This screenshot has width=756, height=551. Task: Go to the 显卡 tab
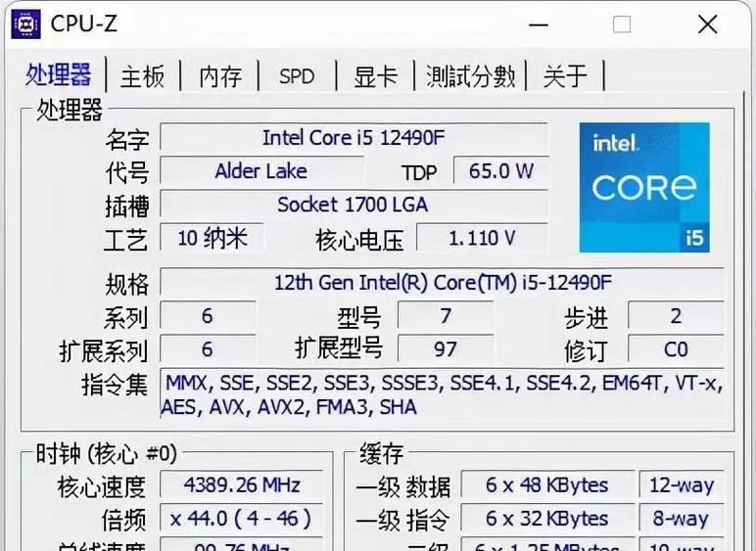pyautogui.click(x=376, y=76)
